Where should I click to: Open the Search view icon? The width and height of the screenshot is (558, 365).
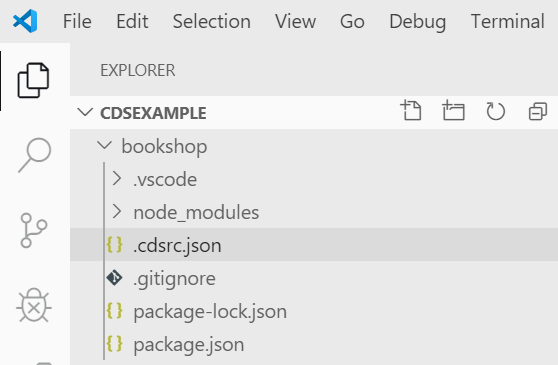click(x=35, y=155)
